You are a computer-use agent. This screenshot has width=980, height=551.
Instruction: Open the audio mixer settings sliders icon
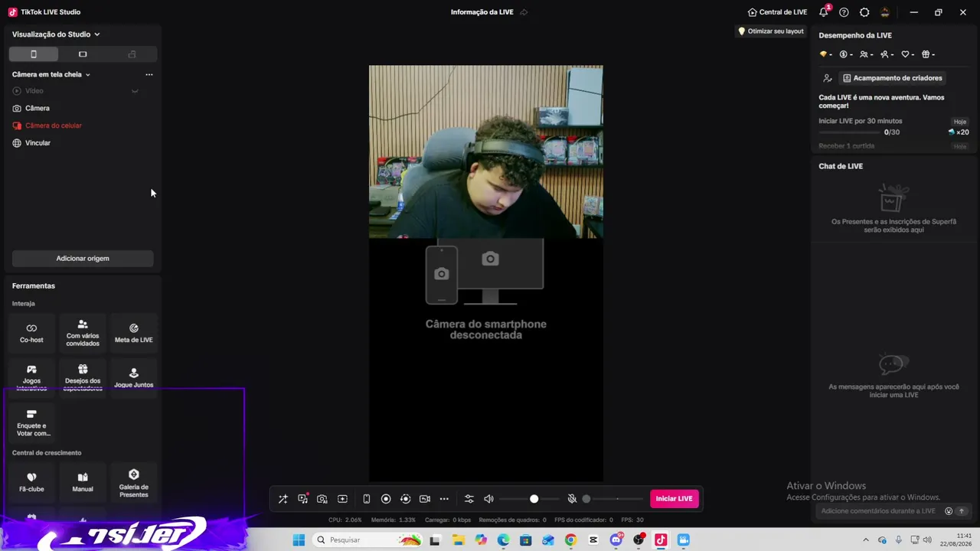point(469,499)
